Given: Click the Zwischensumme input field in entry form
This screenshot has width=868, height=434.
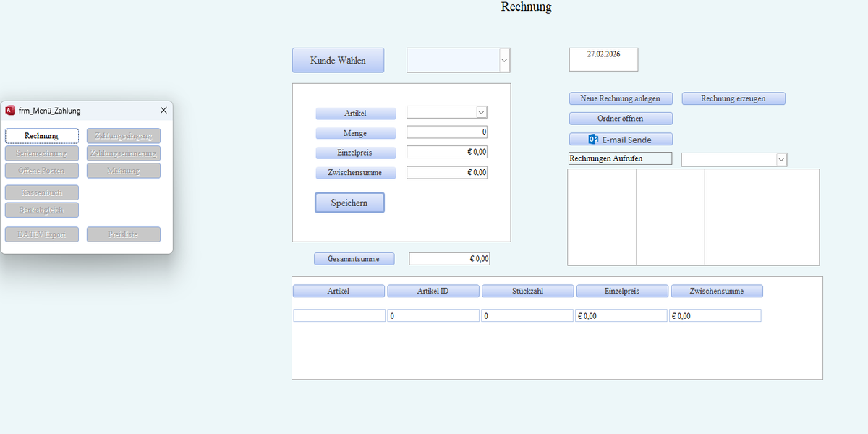Looking at the screenshot, I should [x=447, y=172].
